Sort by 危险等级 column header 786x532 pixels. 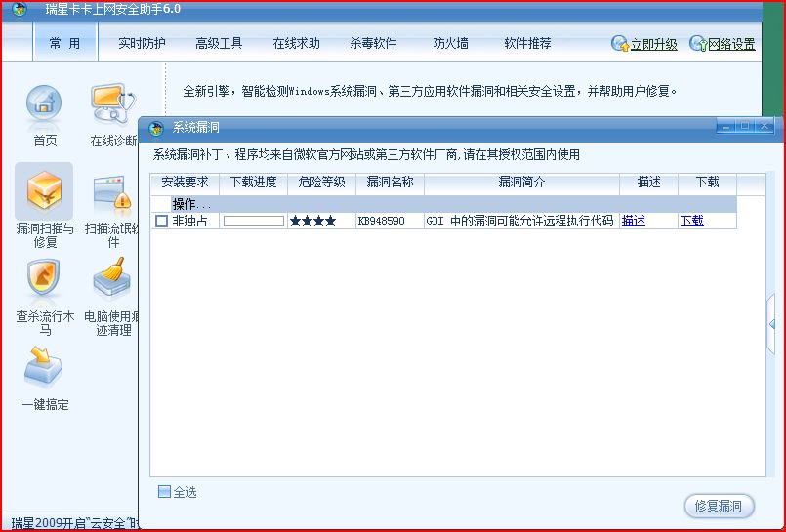(x=322, y=183)
